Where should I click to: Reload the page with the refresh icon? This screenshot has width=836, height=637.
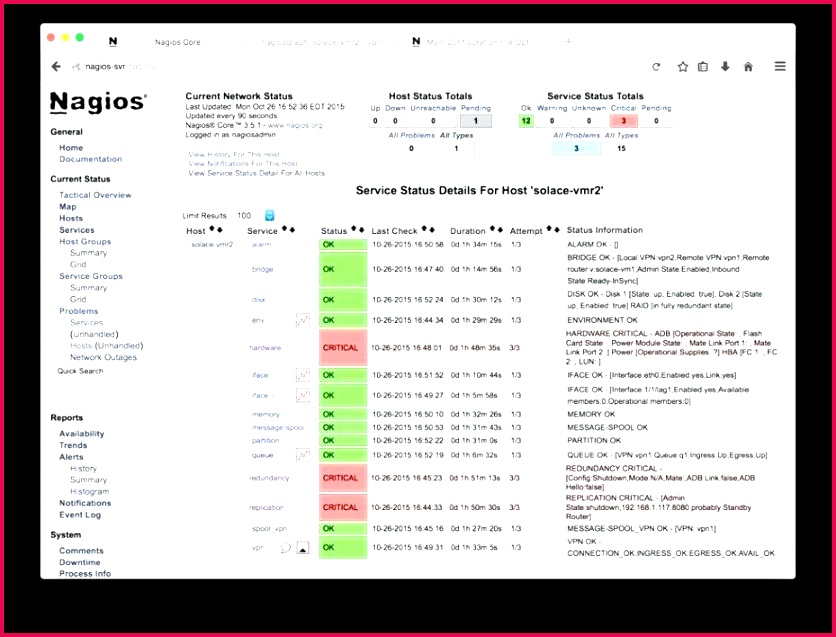coord(656,67)
